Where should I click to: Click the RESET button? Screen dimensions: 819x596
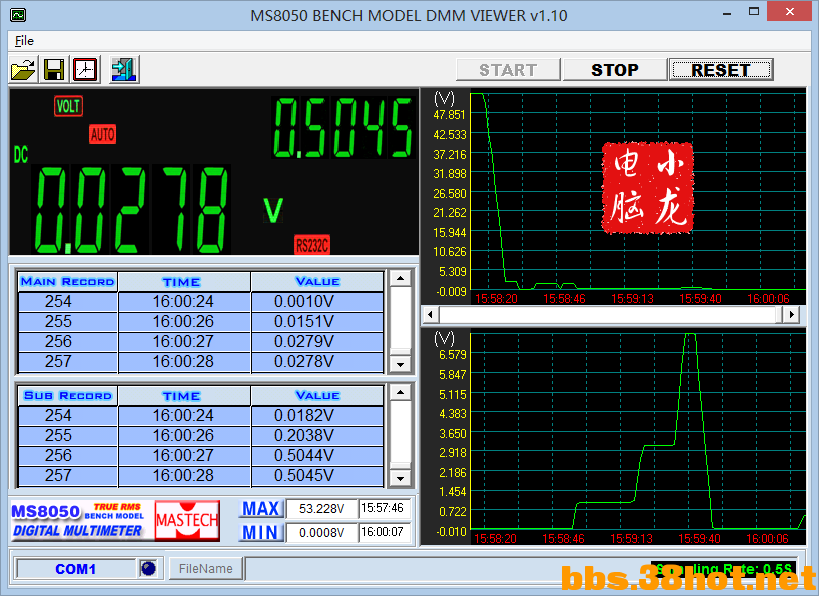click(x=721, y=70)
